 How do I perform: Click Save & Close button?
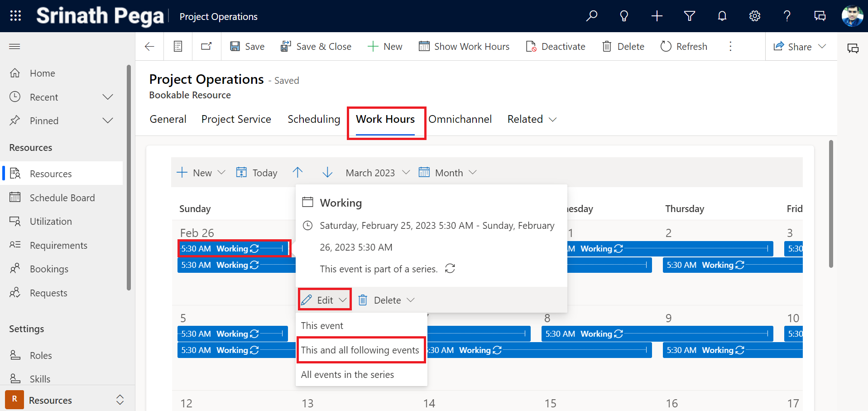click(316, 46)
